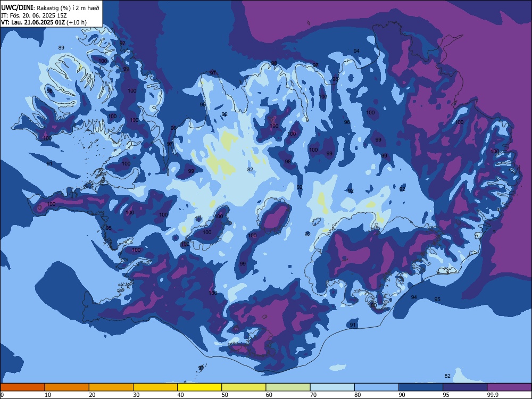Click the legend scale label 95

[x=446, y=395]
